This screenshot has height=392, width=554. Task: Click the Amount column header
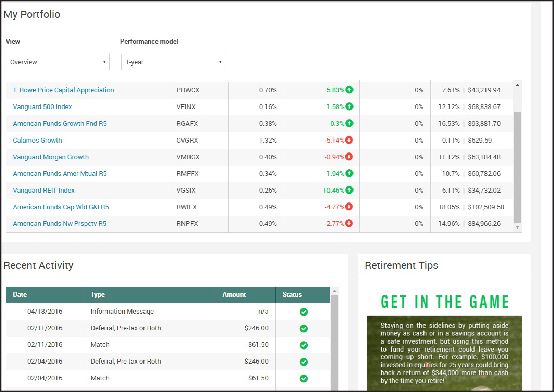pyautogui.click(x=246, y=295)
